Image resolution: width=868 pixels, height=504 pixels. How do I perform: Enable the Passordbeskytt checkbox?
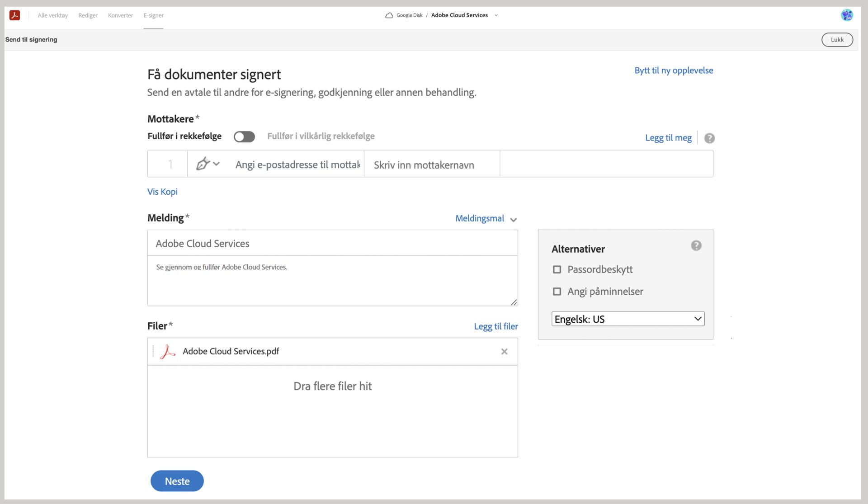557,269
